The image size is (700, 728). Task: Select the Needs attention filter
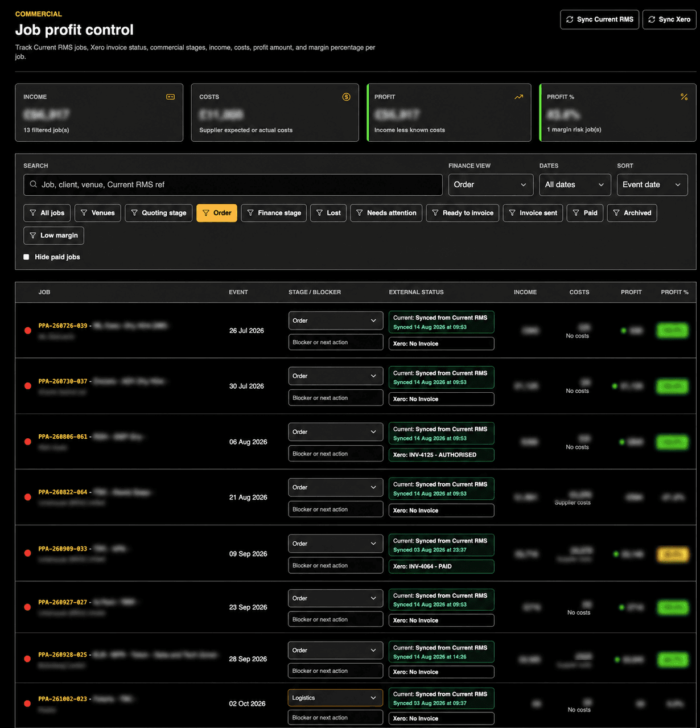(386, 213)
